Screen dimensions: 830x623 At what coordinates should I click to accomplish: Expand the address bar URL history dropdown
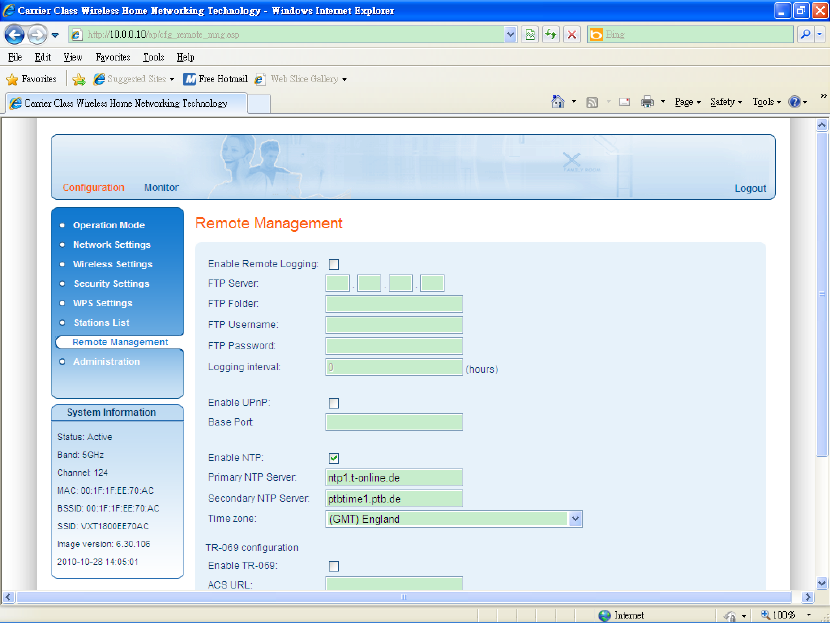point(510,35)
